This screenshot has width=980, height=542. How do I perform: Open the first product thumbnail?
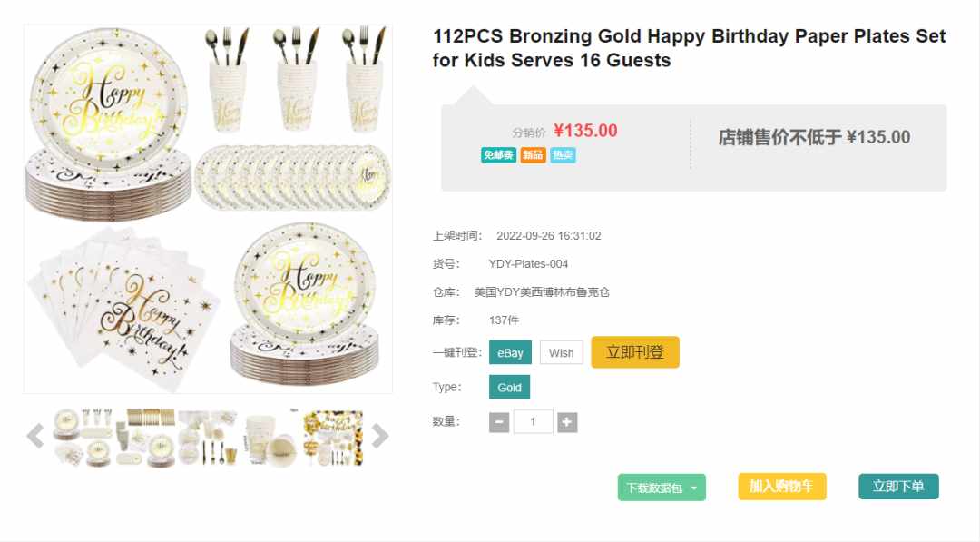[x=83, y=438]
